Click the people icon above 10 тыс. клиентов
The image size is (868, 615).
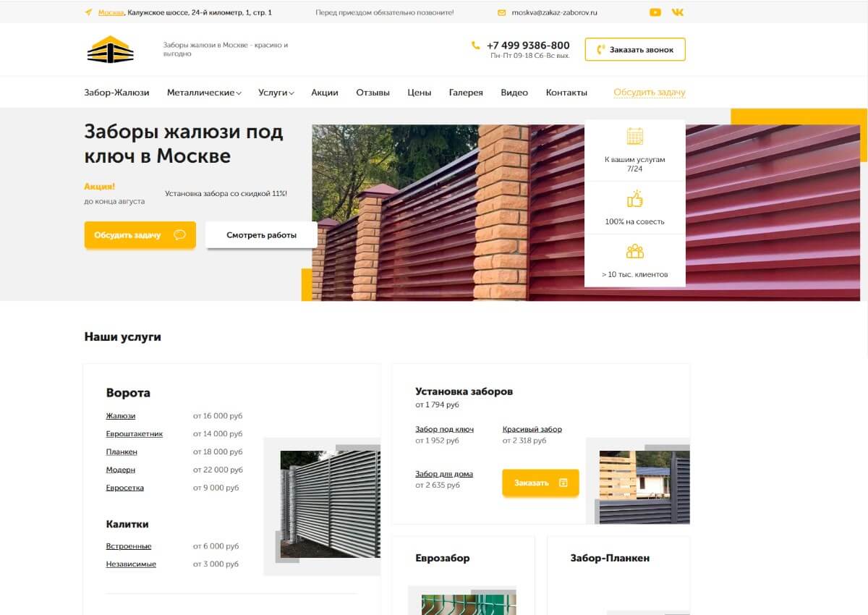click(634, 252)
